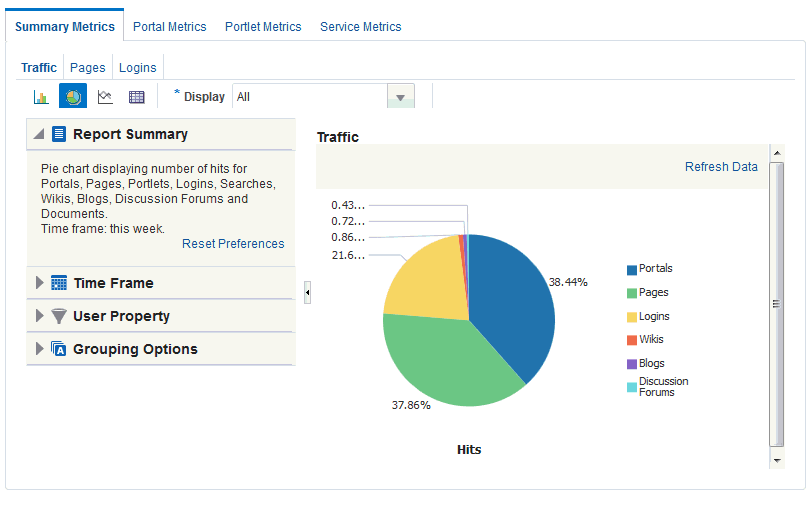Click the Discussion Forums cyan legend swatch
812x505 pixels.
[x=632, y=387]
